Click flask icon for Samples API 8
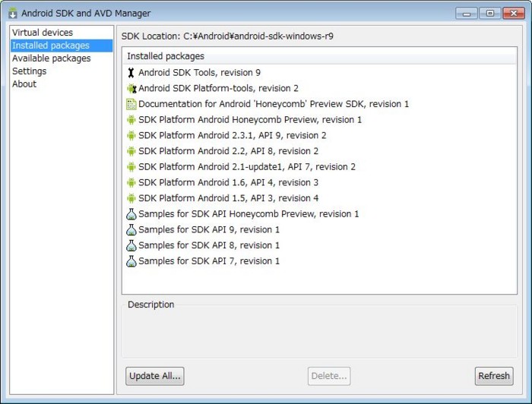 [131, 245]
